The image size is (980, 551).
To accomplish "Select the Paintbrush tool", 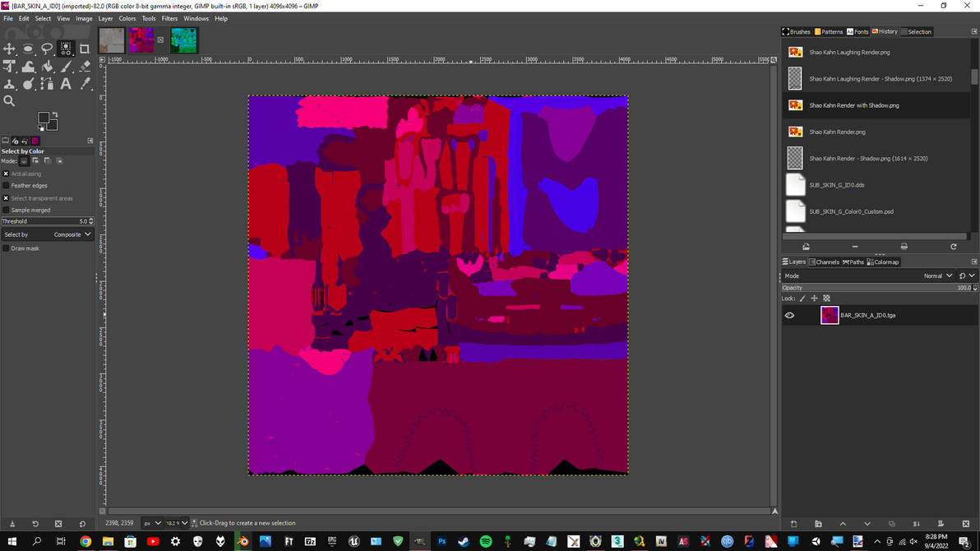I will tap(66, 67).
